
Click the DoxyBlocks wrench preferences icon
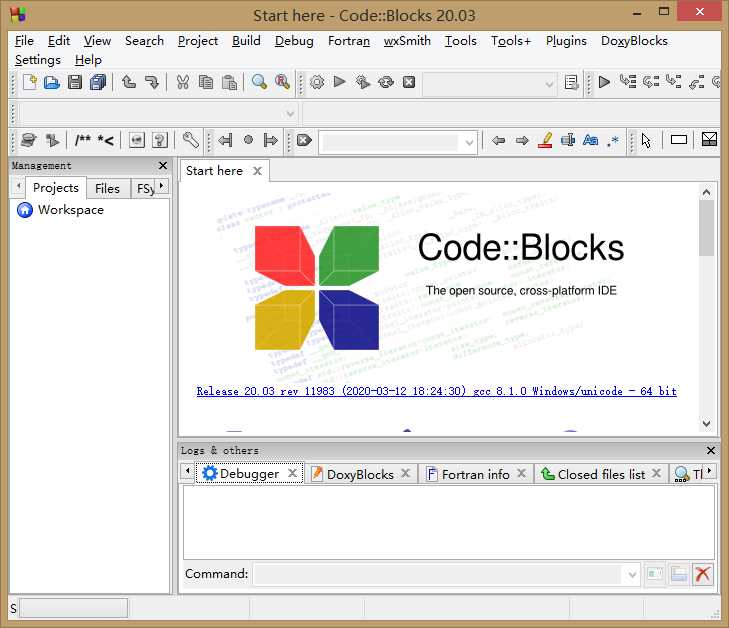(190, 140)
